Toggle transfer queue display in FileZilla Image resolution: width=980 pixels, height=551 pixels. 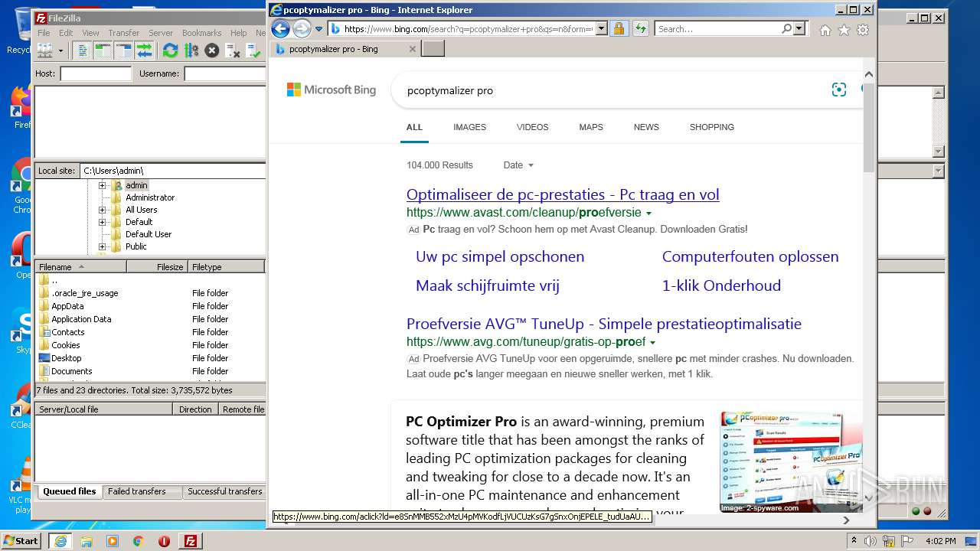144,51
